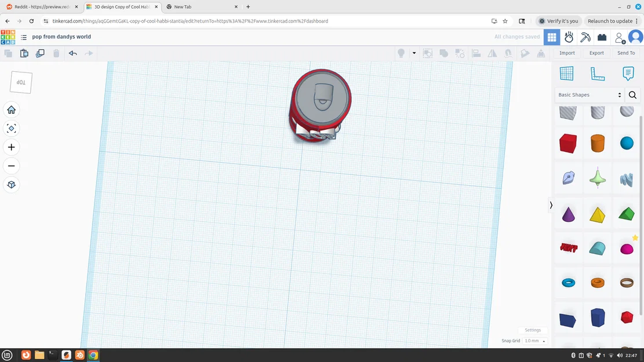The width and height of the screenshot is (644, 362).
Task: Click the Align tool icon
Action: coord(476,53)
